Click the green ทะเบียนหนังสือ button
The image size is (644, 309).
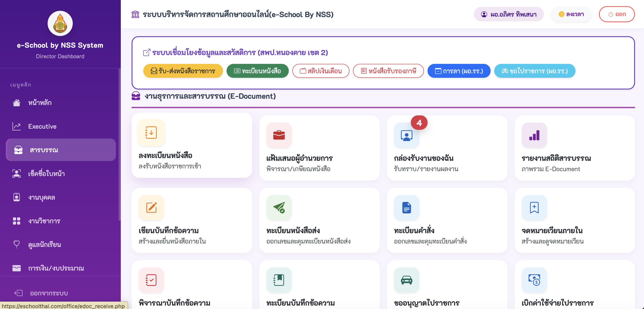click(x=258, y=71)
